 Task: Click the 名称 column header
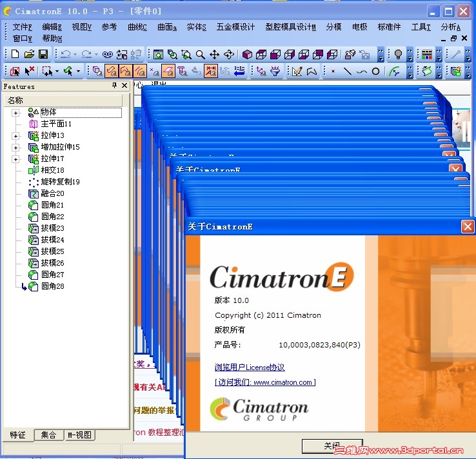[x=63, y=101]
